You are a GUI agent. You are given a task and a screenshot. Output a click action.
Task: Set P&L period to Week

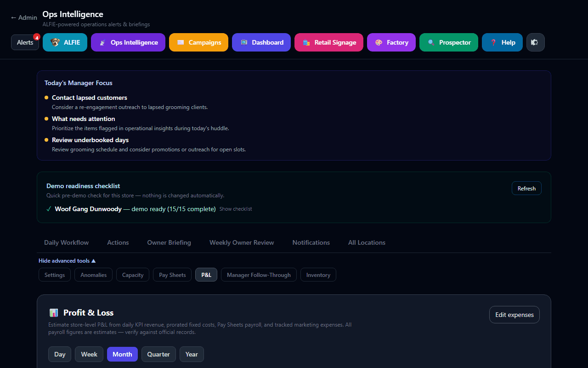click(x=89, y=354)
